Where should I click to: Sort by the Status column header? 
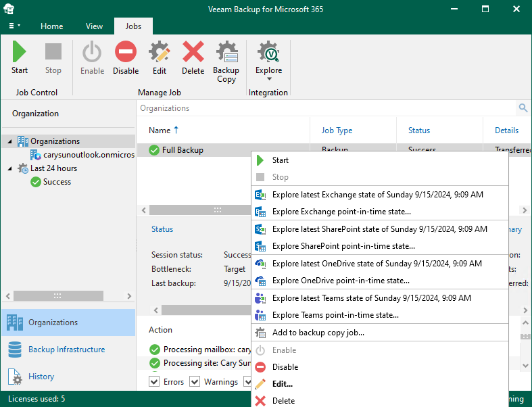coord(419,130)
